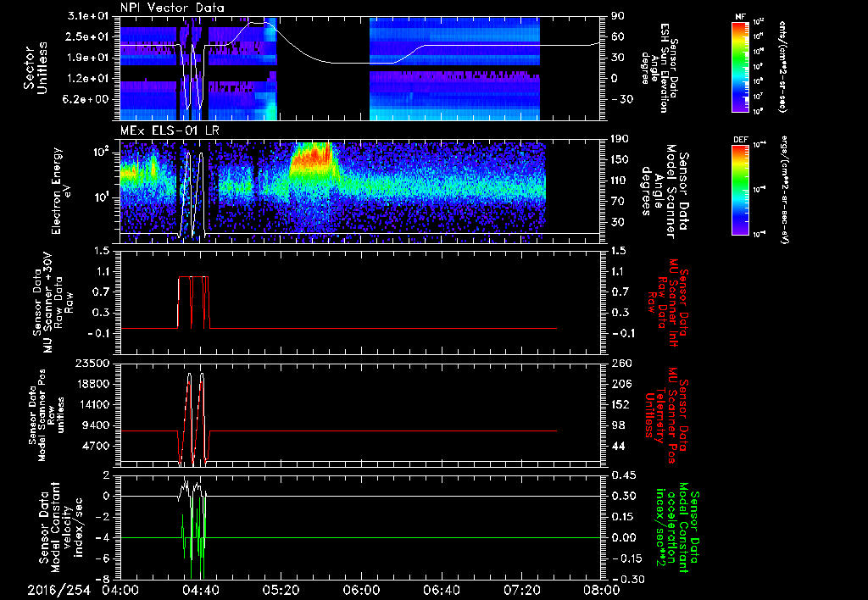Click the red high-flux burst in ELS spectrogram
The width and height of the screenshot is (868, 600).
313,155
